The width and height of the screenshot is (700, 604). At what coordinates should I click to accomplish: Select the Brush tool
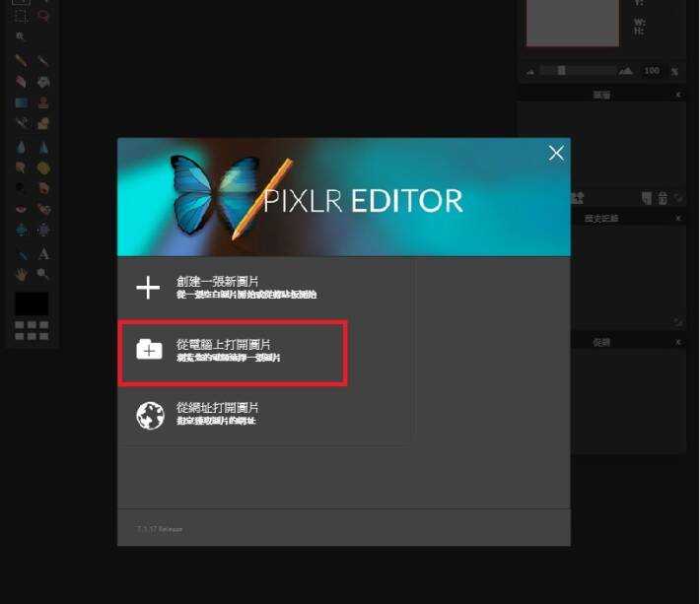pyautogui.click(x=43, y=60)
